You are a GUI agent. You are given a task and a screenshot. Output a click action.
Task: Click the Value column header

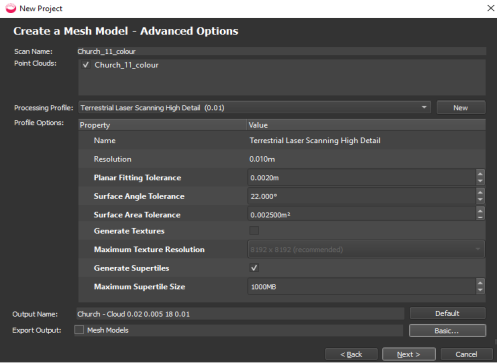(x=366, y=125)
